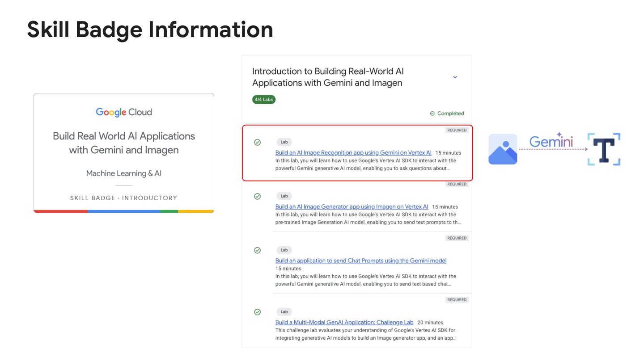Screen dimensions: 644x362
Task: Click the skill badge card
Action: coord(124,153)
